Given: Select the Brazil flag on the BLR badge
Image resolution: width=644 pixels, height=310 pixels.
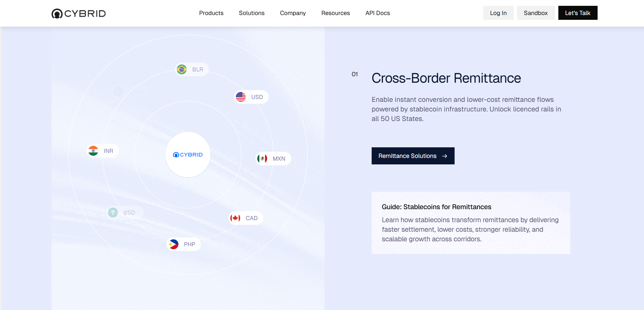Looking at the screenshot, I should (181, 69).
